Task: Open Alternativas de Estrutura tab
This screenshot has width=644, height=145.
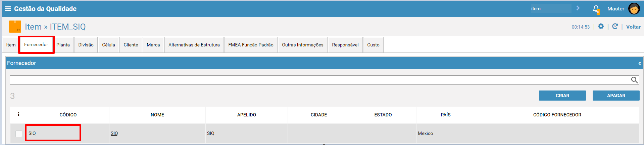Action: tap(194, 45)
